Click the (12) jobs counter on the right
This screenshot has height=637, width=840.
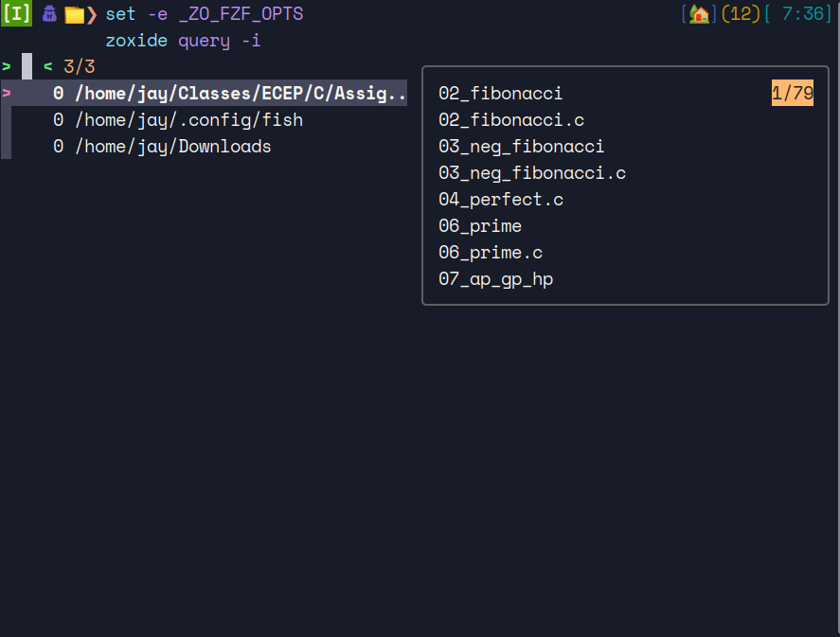[x=740, y=13]
